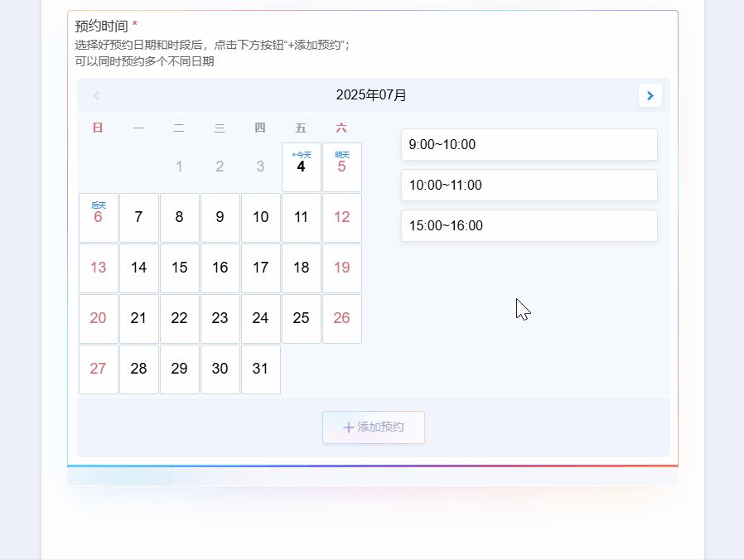
Task: Choose the 10:00~11:00 time slot
Action: [529, 186]
